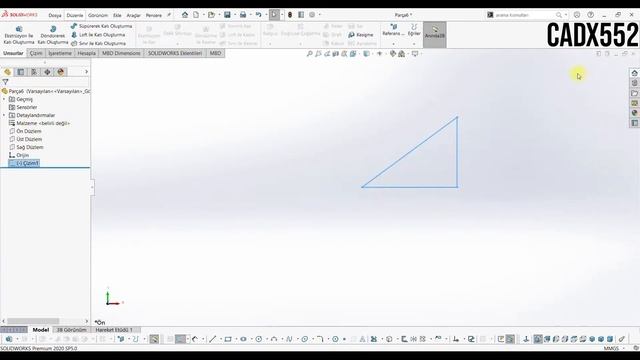Select Loft ile Katı Oluşturma feature
Image resolution: width=640 pixels, height=360 pixels.
pyautogui.click(x=98, y=35)
